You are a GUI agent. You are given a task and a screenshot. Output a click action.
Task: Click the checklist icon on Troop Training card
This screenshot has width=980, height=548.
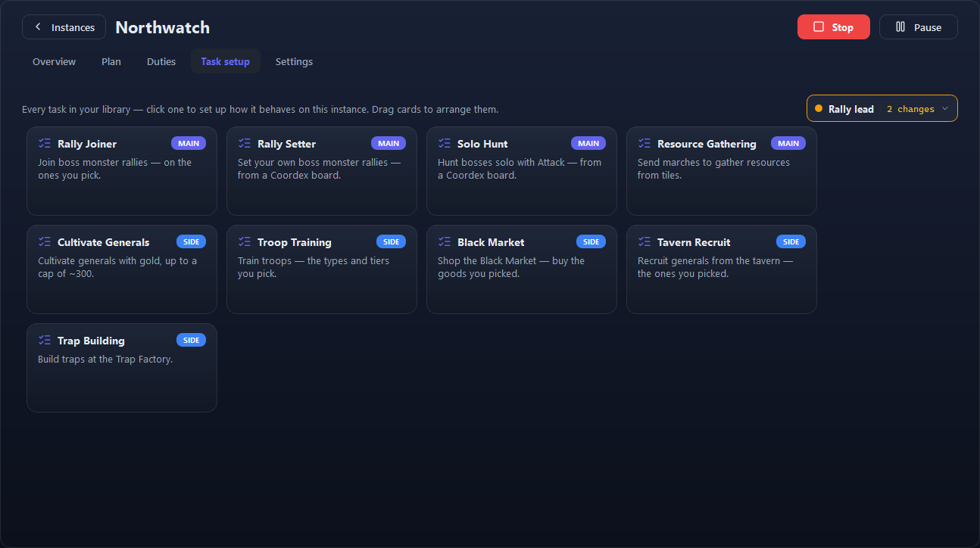point(245,241)
